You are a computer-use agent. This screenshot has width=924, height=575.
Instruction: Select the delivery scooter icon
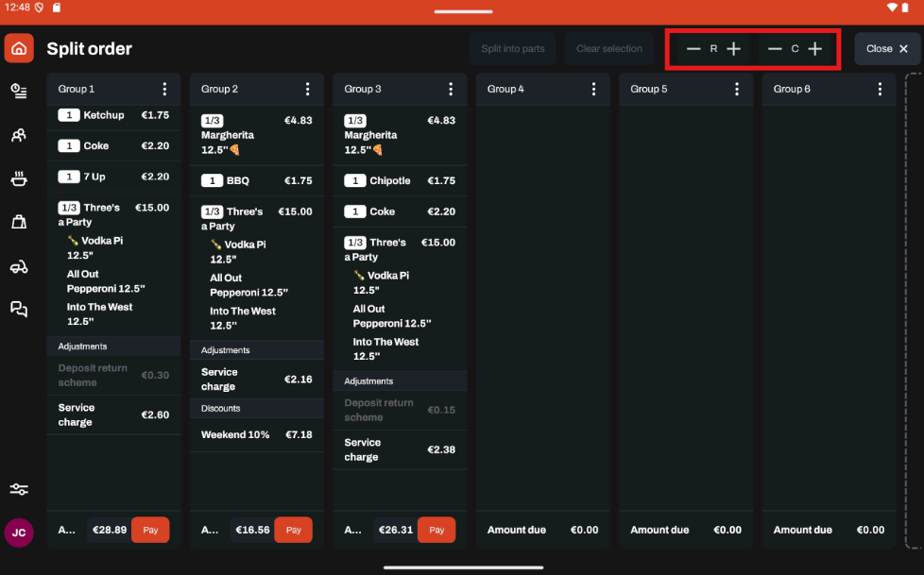point(19,266)
